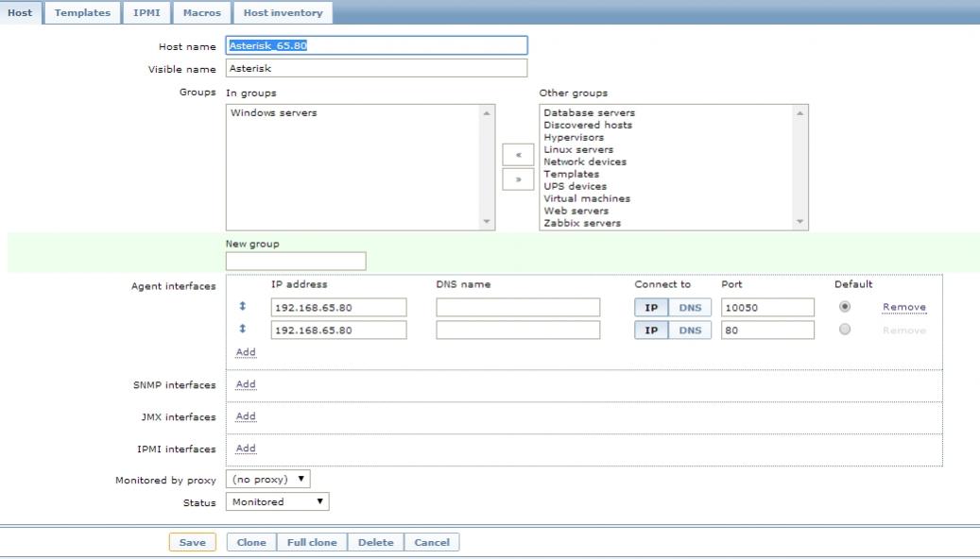Add a new agent interface
The image size is (980, 559).
tap(246, 352)
